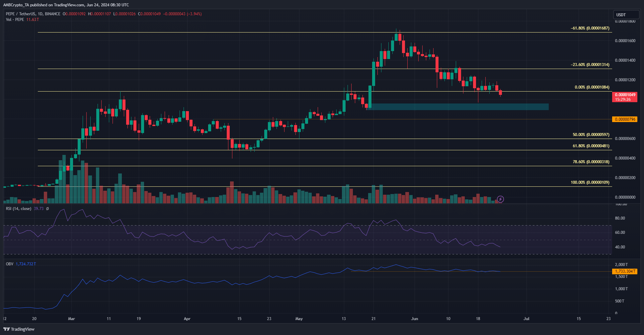
Task: Click the 61.80% (0.00000481) Fibonacci label
Action: pos(591,146)
